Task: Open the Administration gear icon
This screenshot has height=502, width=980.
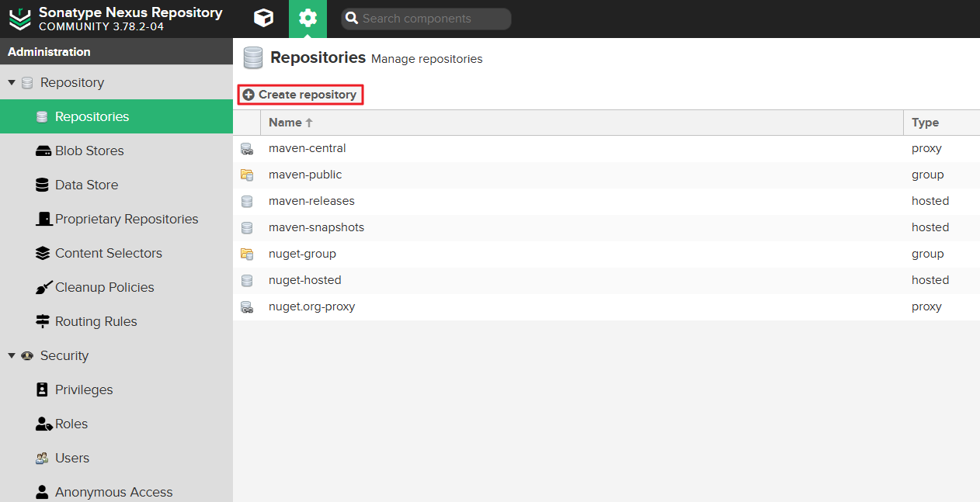Action: tap(308, 18)
